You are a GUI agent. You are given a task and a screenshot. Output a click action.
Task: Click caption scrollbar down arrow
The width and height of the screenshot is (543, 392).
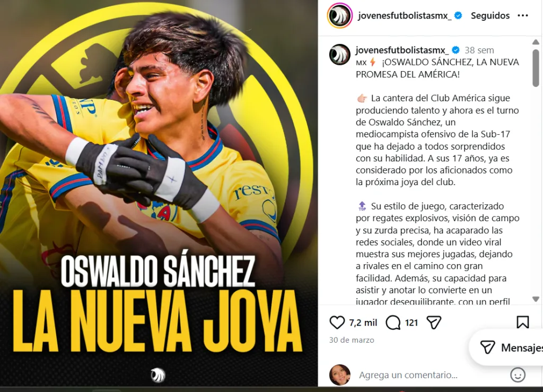pos(536,299)
